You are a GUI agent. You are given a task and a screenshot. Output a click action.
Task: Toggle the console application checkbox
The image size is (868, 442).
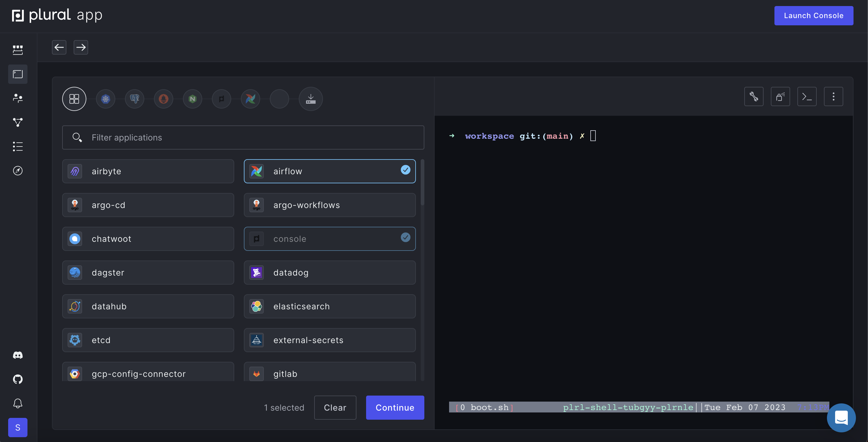[405, 238]
